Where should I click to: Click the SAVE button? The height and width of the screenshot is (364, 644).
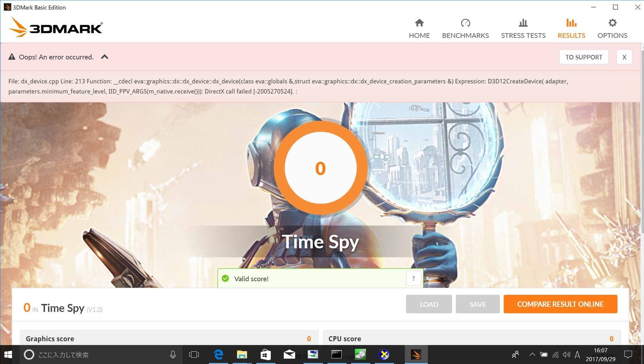pyautogui.click(x=478, y=304)
